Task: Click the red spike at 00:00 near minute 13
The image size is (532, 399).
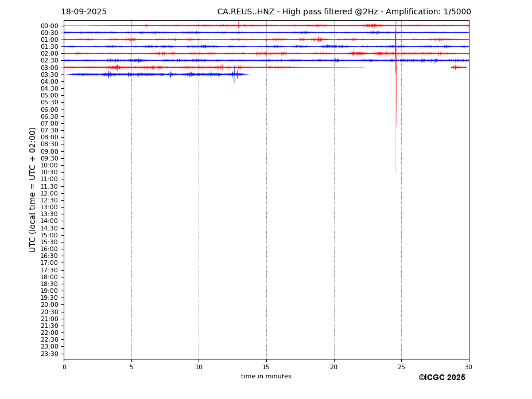Action: coord(239,25)
